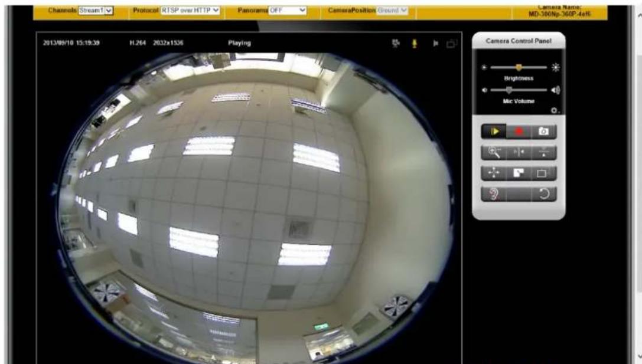Click the horizontal mirror flip icon

pos(519,153)
